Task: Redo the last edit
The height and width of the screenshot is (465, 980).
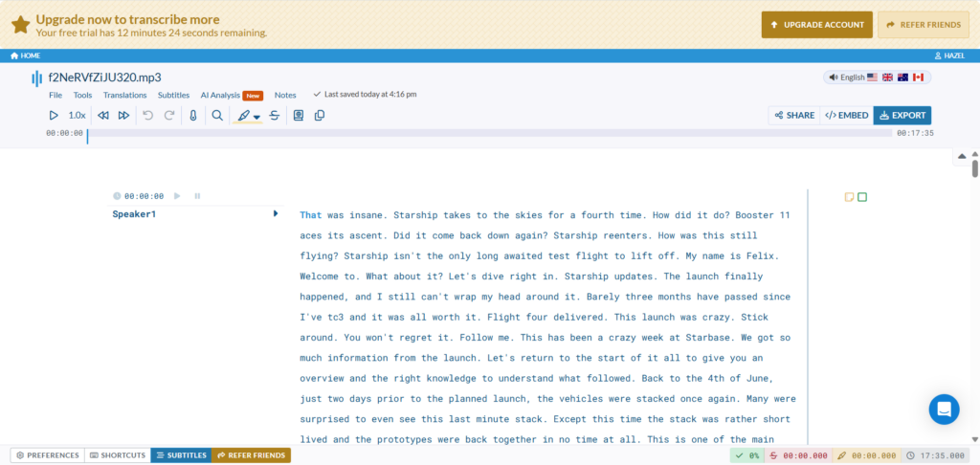Action: [x=168, y=116]
